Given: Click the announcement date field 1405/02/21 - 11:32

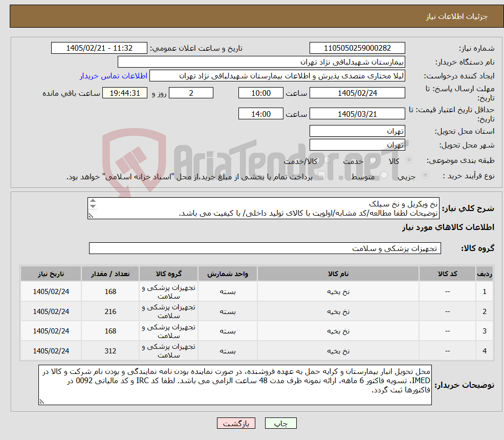Looking at the screenshot, I should pos(99,48).
